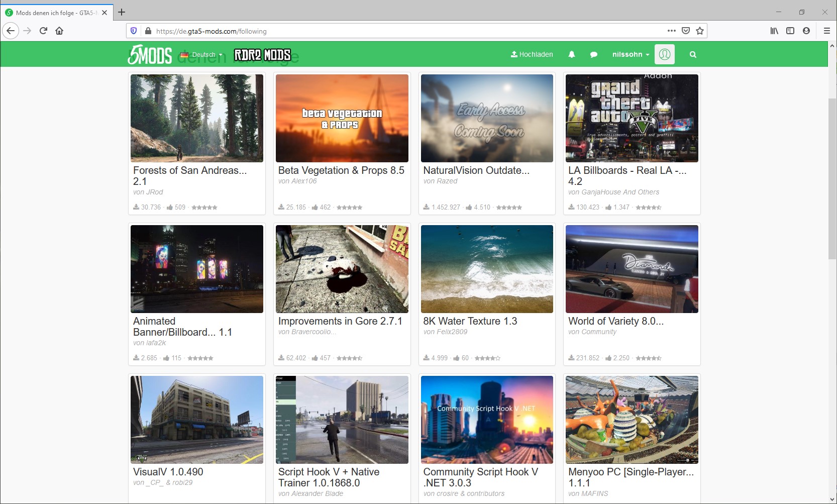Click the page vertical scrollbar thumb

[832, 179]
